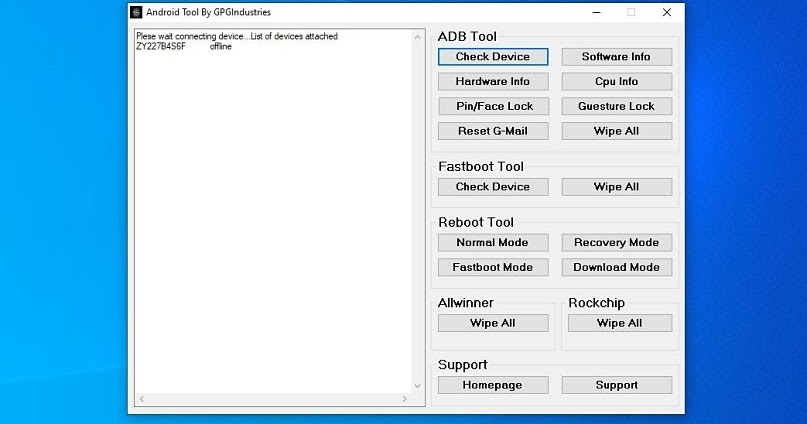
Task: Click the Guesture Lock button
Action: coord(617,106)
